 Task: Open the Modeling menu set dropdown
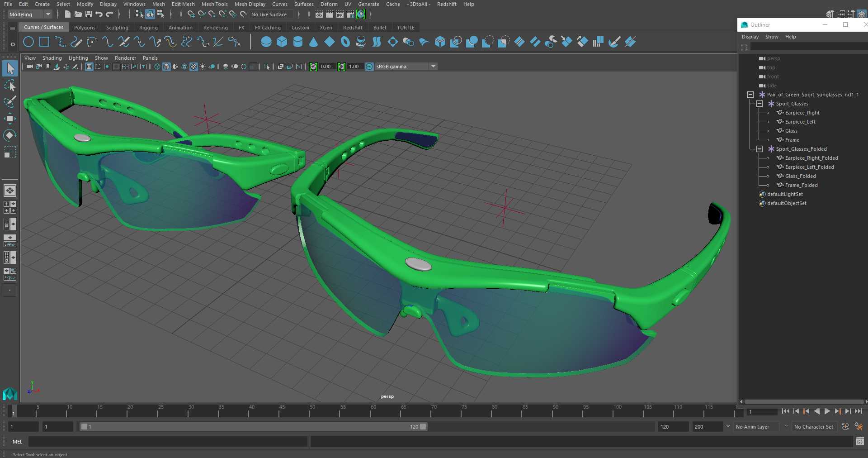pyautogui.click(x=30, y=14)
